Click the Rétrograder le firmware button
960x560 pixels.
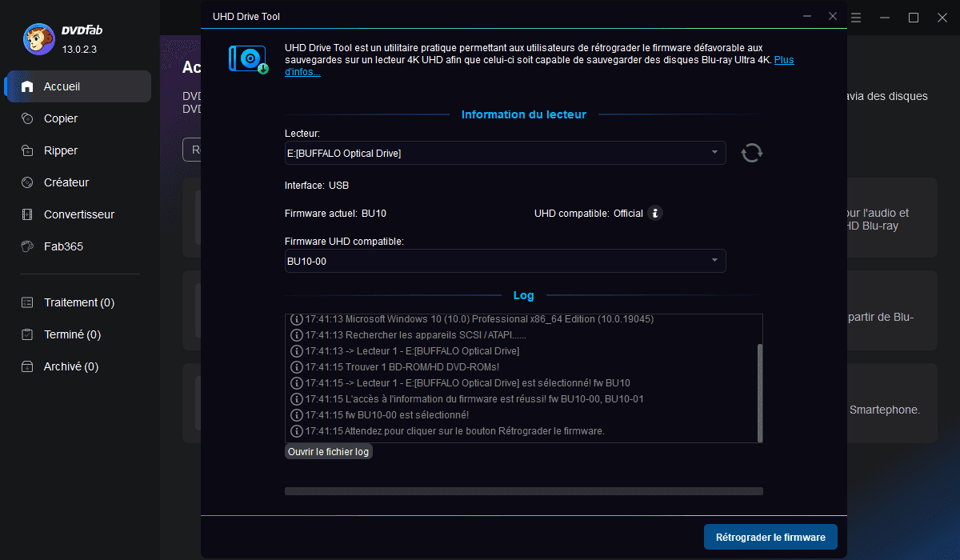[770, 538]
